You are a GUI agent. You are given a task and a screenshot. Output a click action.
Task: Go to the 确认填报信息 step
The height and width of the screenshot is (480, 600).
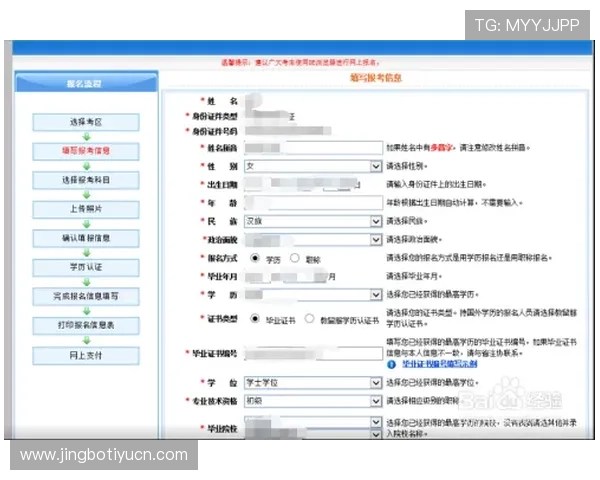[x=86, y=238]
